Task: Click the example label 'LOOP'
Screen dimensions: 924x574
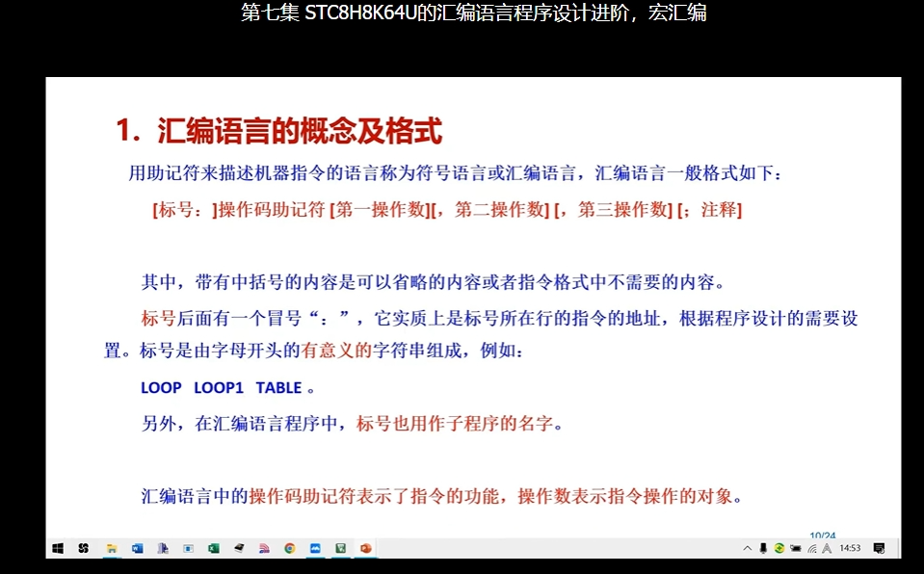Action: coord(161,388)
